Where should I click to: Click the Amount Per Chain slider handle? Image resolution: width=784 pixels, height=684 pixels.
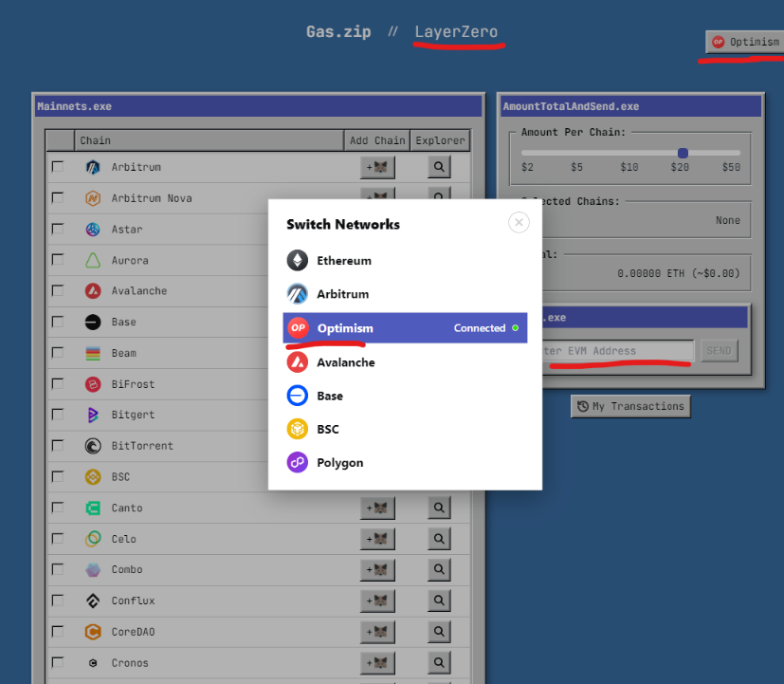click(x=683, y=153)
